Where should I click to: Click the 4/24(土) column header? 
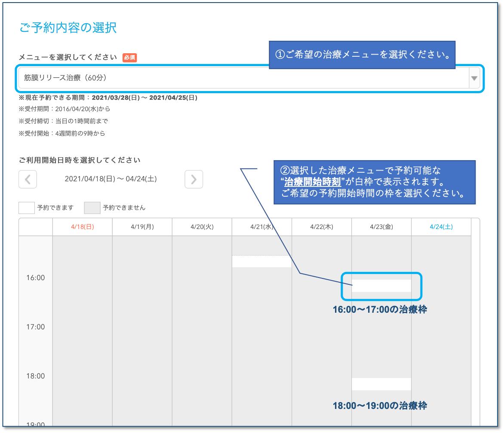click(441, 227)
